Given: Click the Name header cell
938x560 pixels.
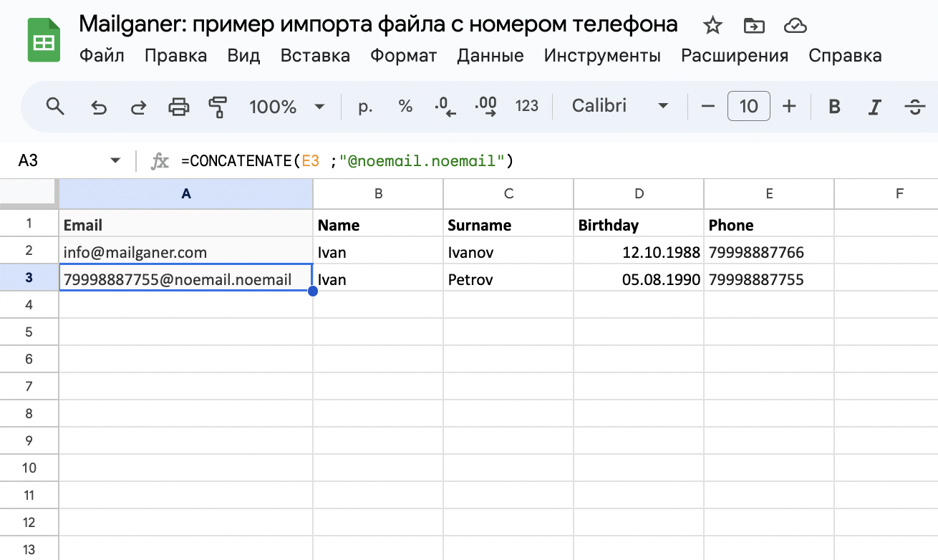Looking at the screenshot, I should point(378,224).
